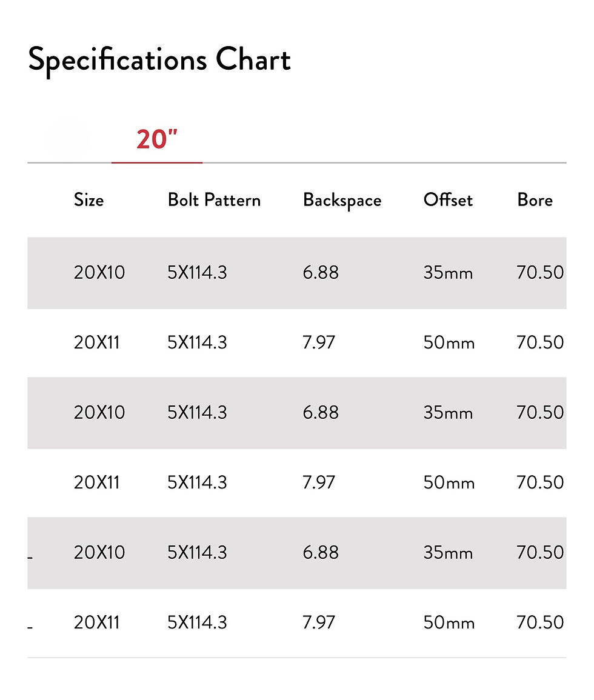The image size is (594, 700).
Task: Click the Backspace column header
Action: 342,201
